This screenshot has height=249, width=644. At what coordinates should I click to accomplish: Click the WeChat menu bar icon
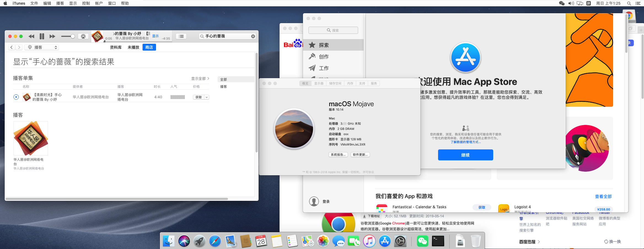coord(562,3)
